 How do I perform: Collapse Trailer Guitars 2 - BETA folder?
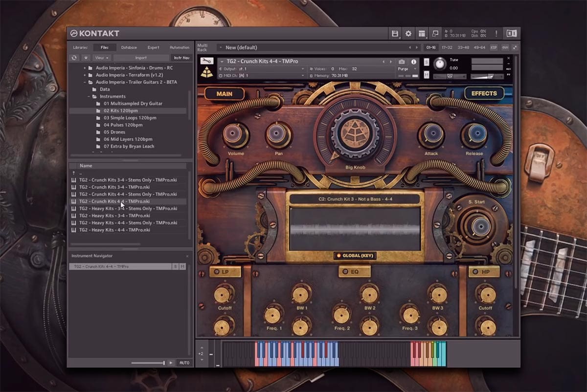84,82
